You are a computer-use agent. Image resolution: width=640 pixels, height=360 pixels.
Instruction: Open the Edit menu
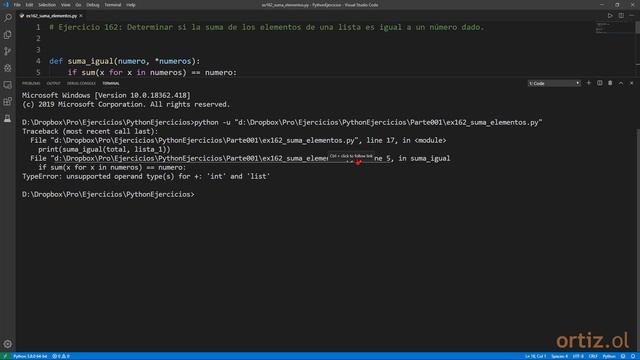[x=29, y=5]
